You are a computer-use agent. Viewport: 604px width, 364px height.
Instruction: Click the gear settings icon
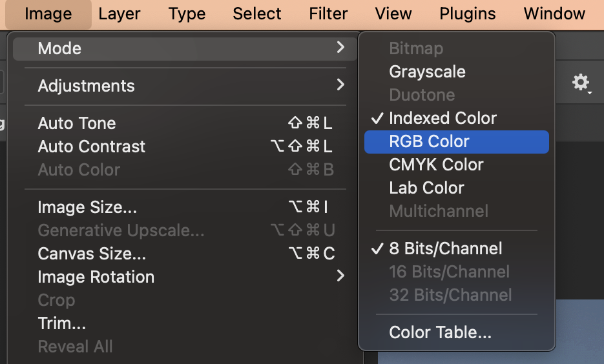(x=581, y=83)
